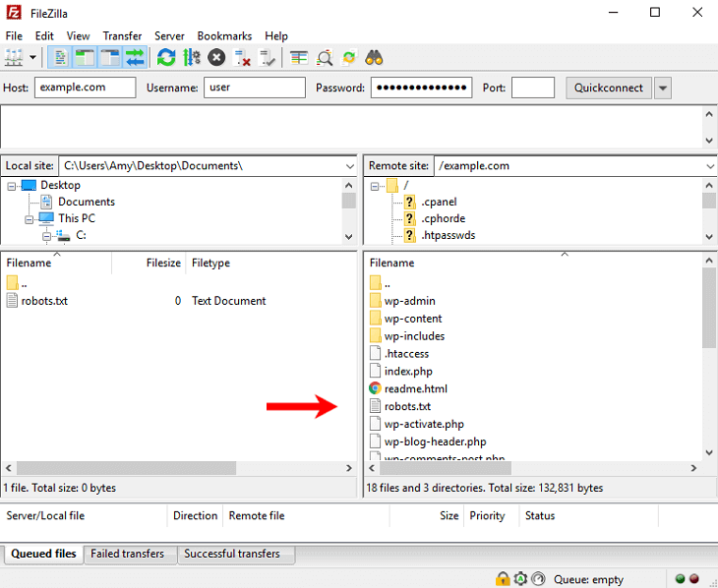The height and width of the screenshot is (588, 718).
Task: Refresh file and folder lists
Action: click(166, 58)
